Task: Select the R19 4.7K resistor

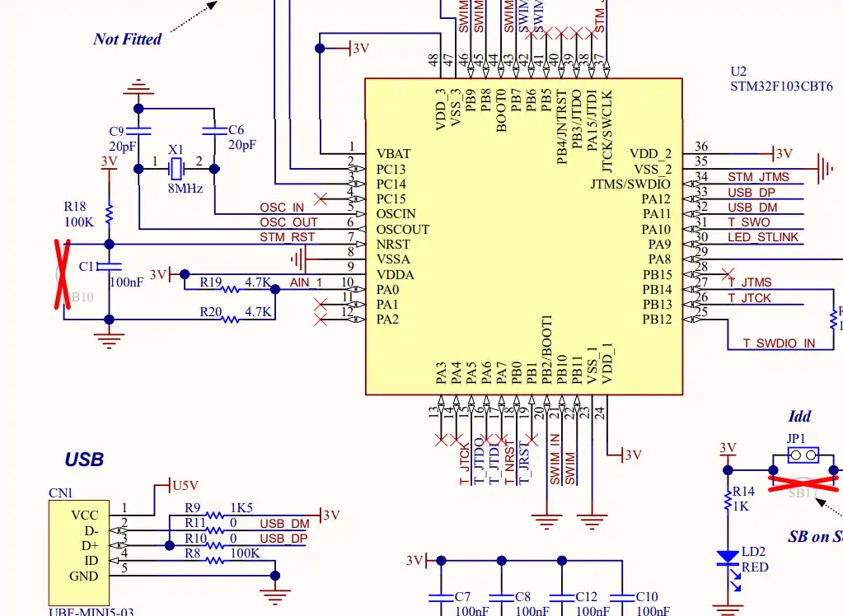Action: click(230, 289)
